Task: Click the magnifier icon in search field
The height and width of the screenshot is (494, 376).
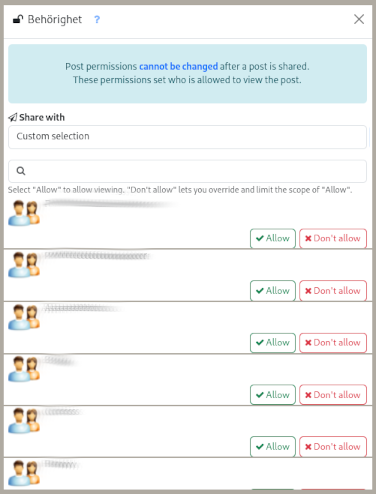Action: click(21, 171)
